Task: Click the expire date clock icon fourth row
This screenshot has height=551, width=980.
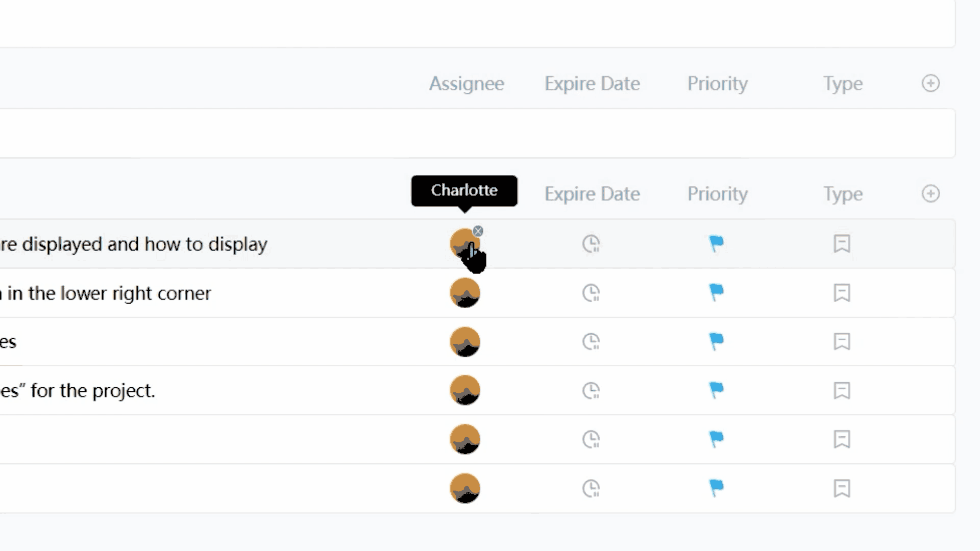Action: (590, 390)
